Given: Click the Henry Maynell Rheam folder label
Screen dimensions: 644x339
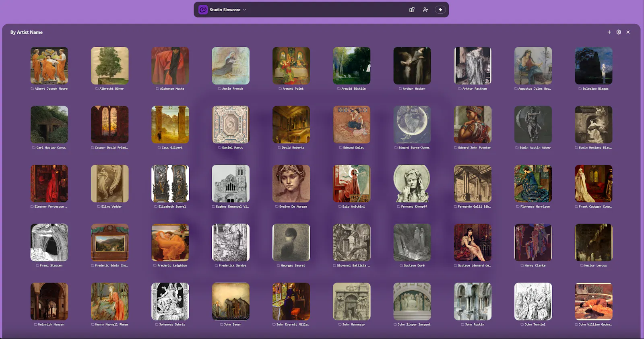Looking at the screenshot, I should (x=109, y=325).
